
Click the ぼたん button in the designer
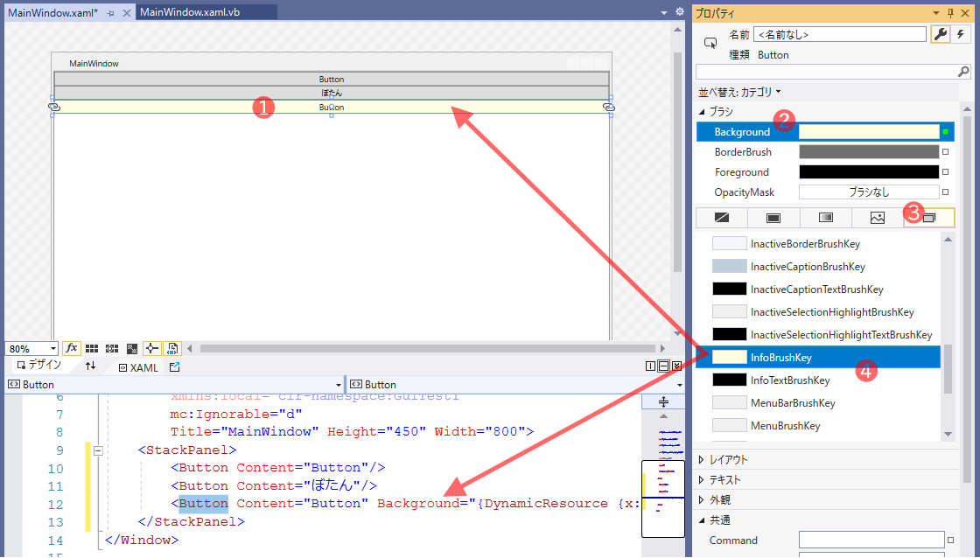[x=332, y=93]
